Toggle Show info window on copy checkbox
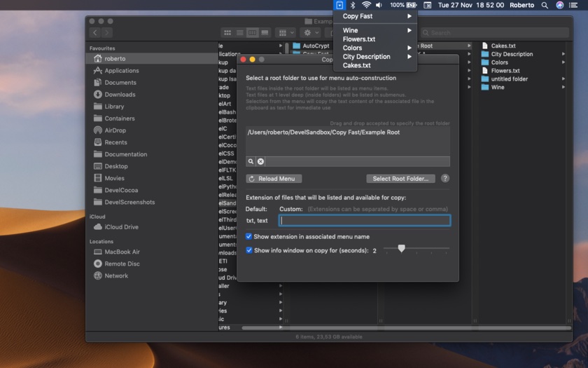This screenshot has height=368, width=588. pos(249,250)
